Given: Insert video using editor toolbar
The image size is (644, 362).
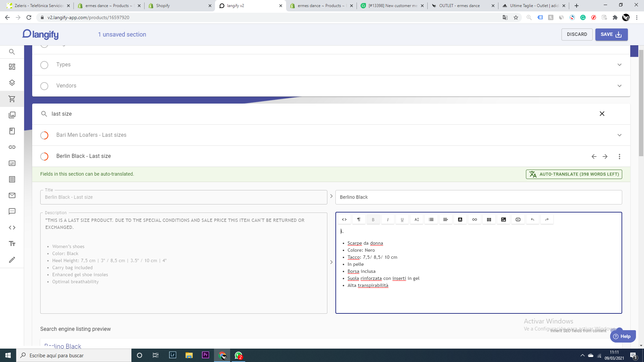Looking at the screenshot, I should point(518,220).
